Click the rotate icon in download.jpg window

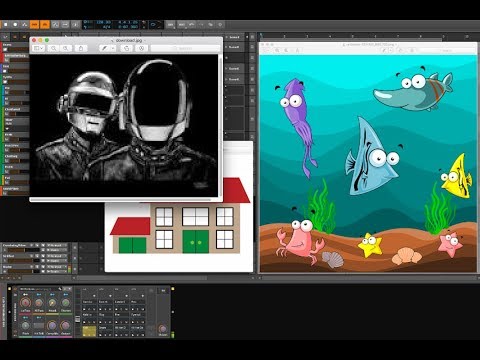(x=126, y=48)
